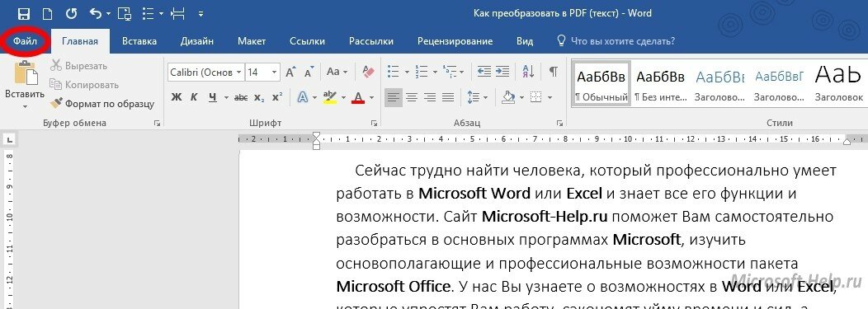Apply the large Заголовок title style

[838, 83]
